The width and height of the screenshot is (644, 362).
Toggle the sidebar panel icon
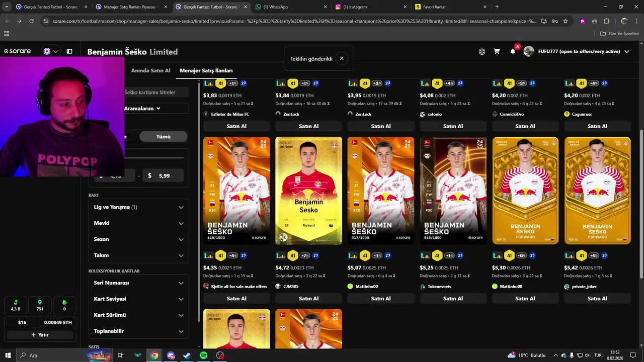(69, 51)
